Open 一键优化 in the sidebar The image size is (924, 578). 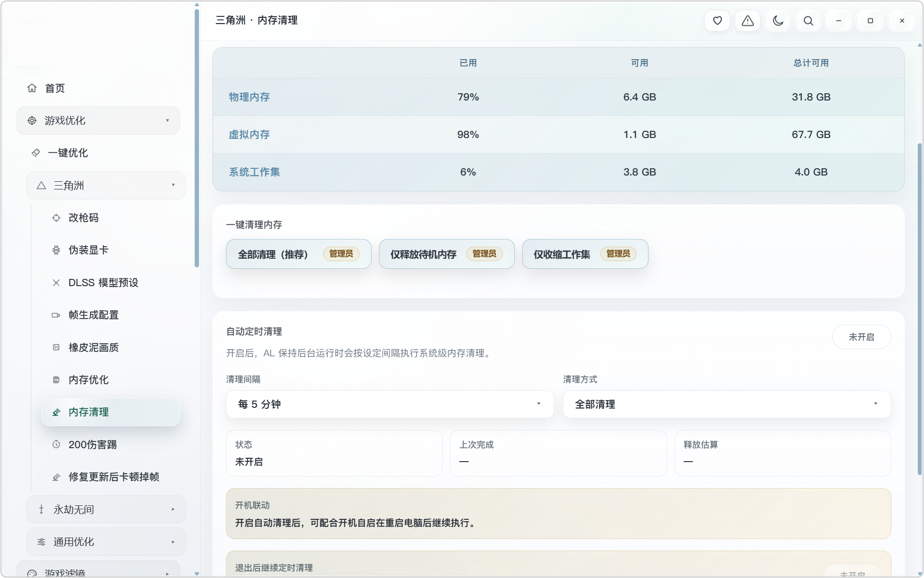pyautogui.click(x=68, y=153)
